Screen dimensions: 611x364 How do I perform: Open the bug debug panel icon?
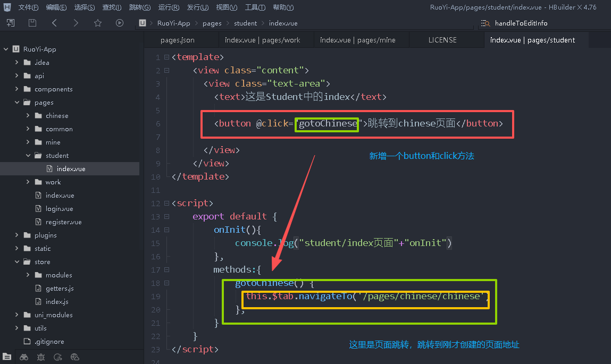[x=41, y=357]
